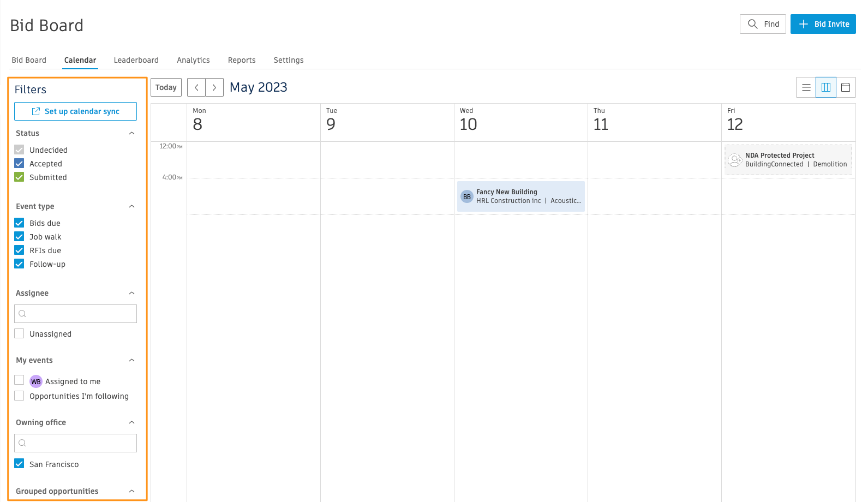Select the week column view icon
Image resolution: width=868 pixels, height=502 pixels.
826,87
